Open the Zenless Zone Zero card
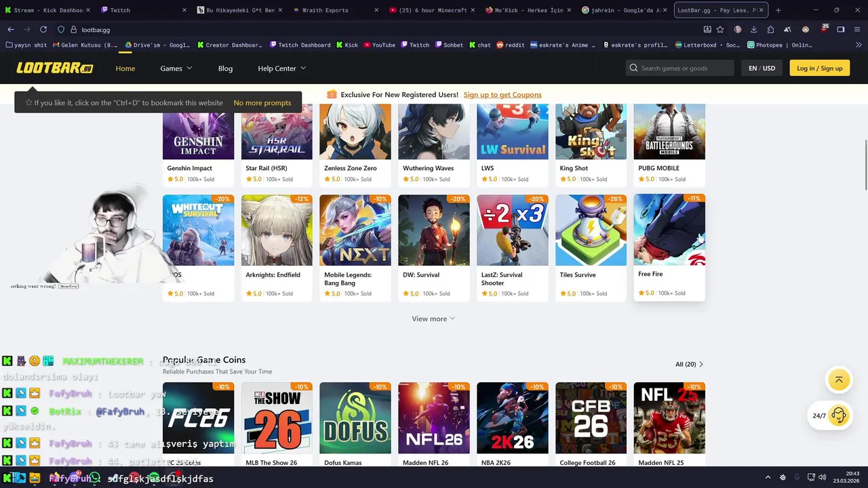 (355, 146)
